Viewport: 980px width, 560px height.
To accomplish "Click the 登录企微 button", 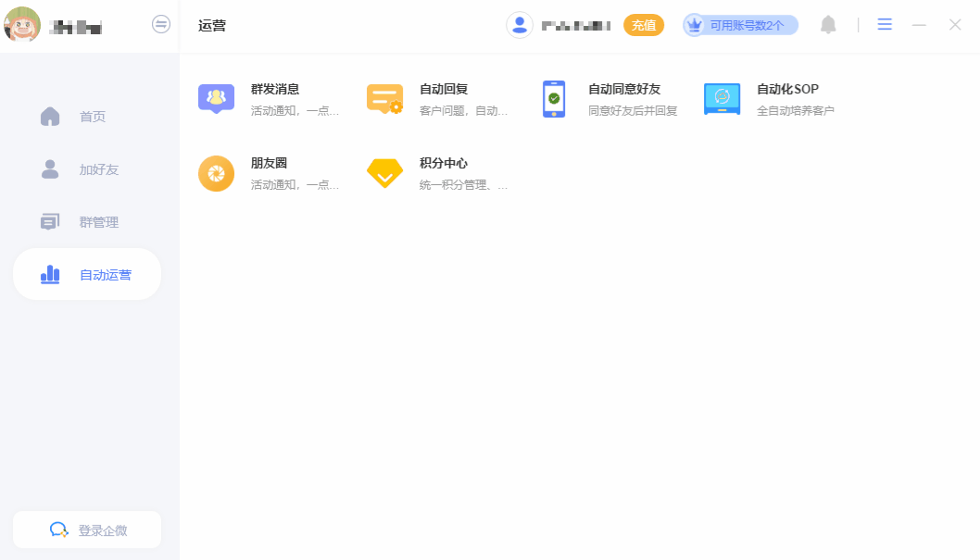I will click(87, 529).
